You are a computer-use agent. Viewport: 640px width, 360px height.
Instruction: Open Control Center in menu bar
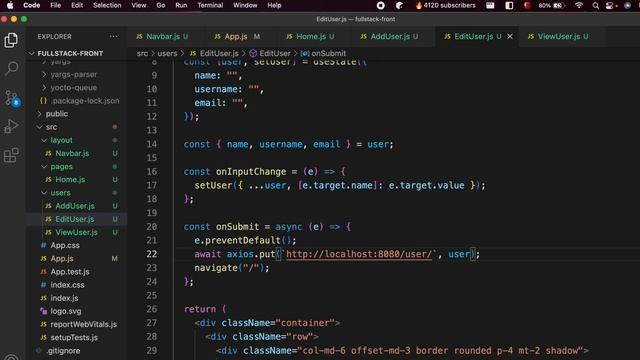click(x=611, y=5)
